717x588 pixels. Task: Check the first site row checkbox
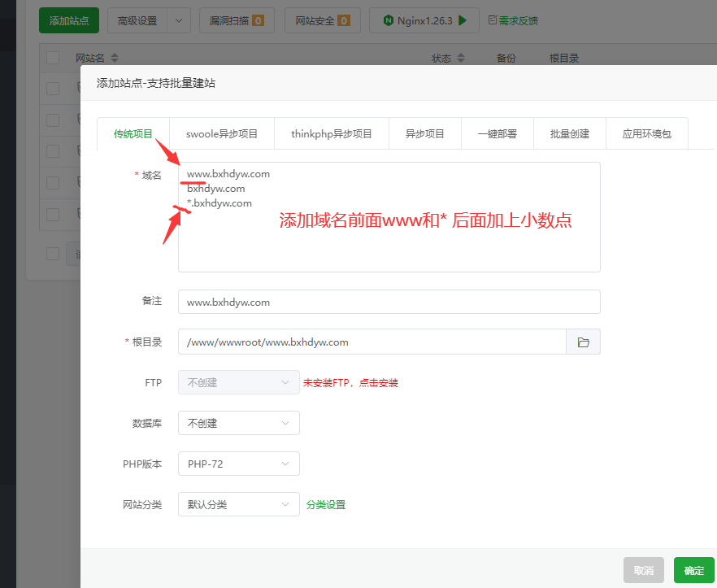coord(54,89)
